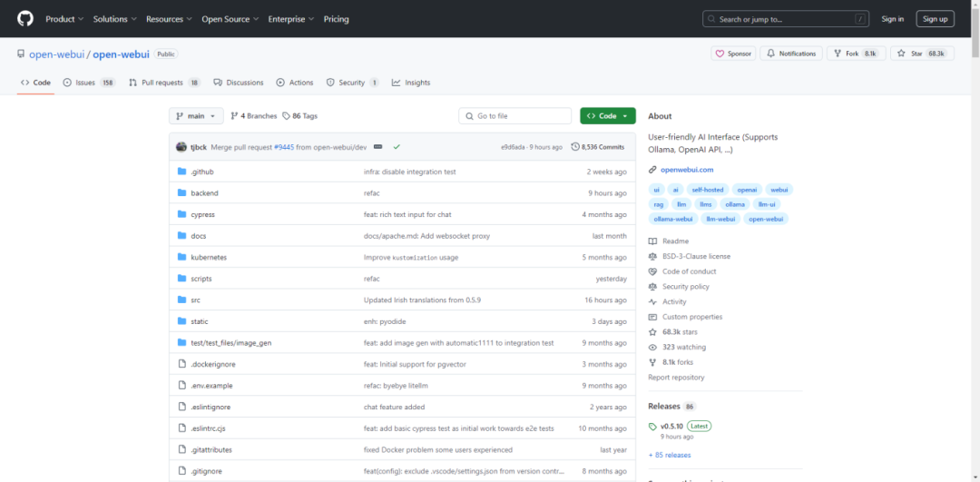Open the Insights tab
The image size is (980, 482).
(411, 83)
